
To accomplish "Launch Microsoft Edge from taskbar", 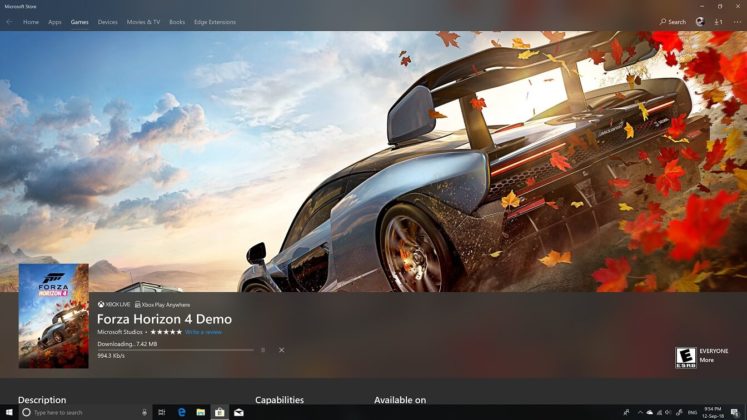I will pos(182,412).
